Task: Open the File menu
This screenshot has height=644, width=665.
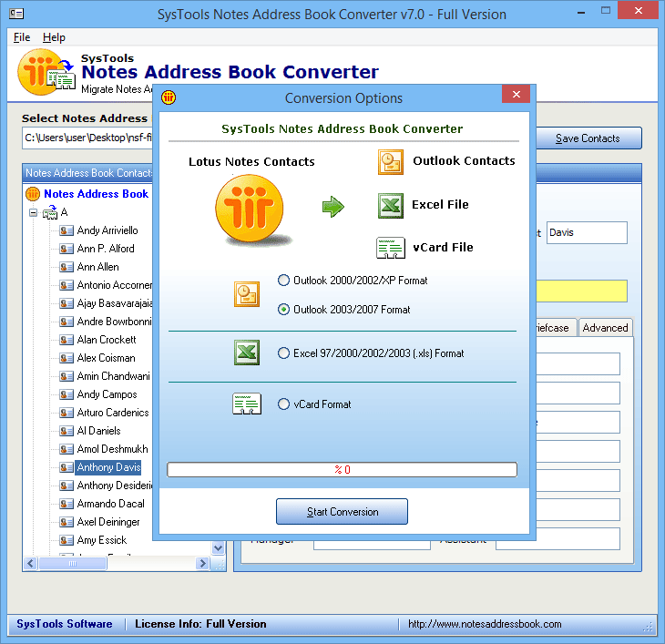Action: [22, 37]
